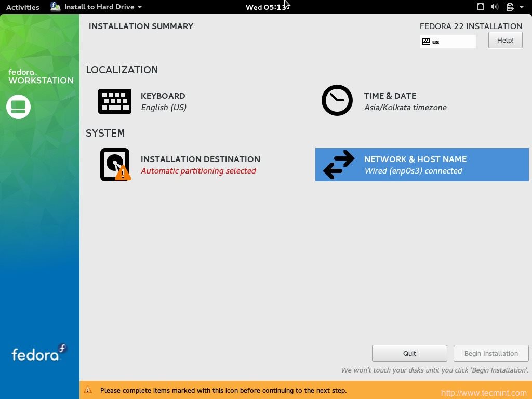Open the Activities menu
The image size is (532, 399).
tap(22, 7)
